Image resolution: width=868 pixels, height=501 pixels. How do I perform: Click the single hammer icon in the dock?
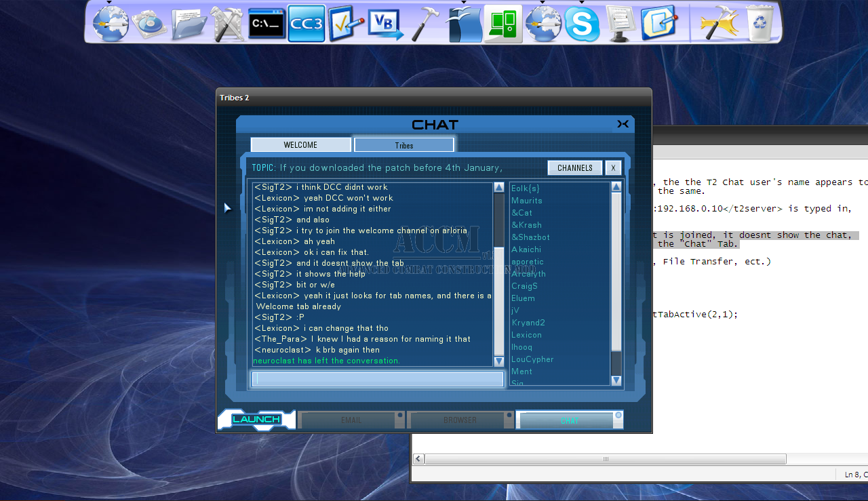426,24
